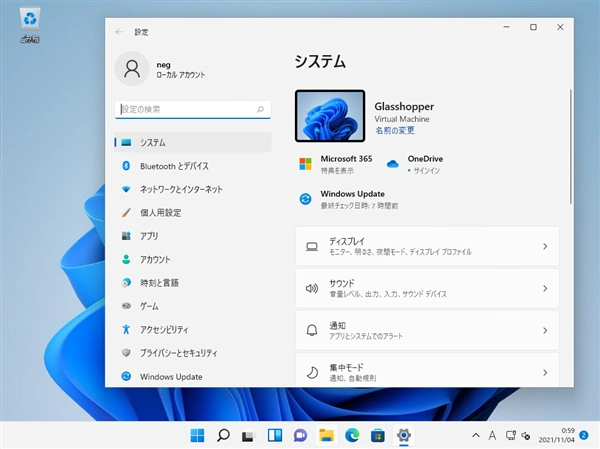Open Accounts section in sidebar
This screenshot has height=449, width=600.
click(192, 259)
